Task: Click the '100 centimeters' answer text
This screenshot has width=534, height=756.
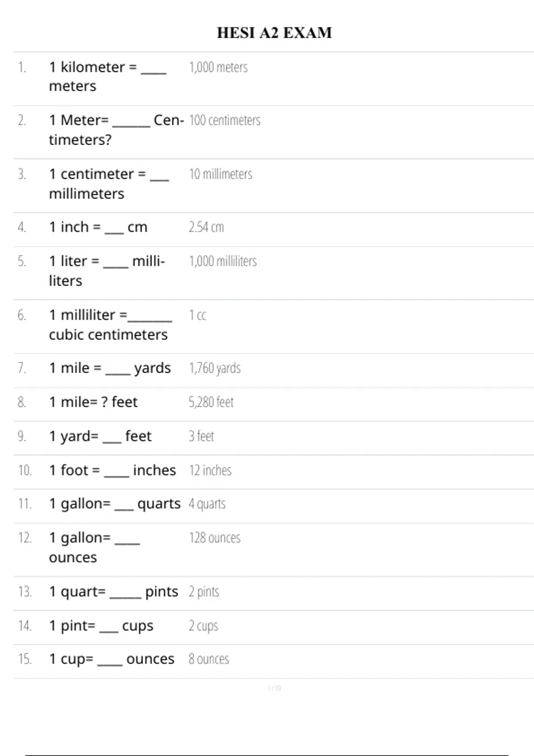Action: (225, 120)
